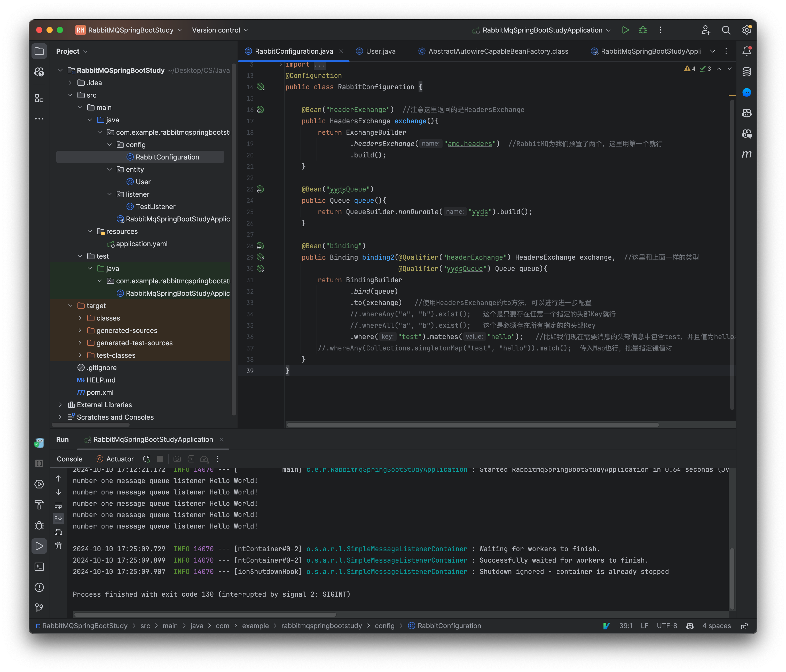Screen dimensions: 786x672
Task: Toggle the file read-only lock in status bar
Action: 744,626
